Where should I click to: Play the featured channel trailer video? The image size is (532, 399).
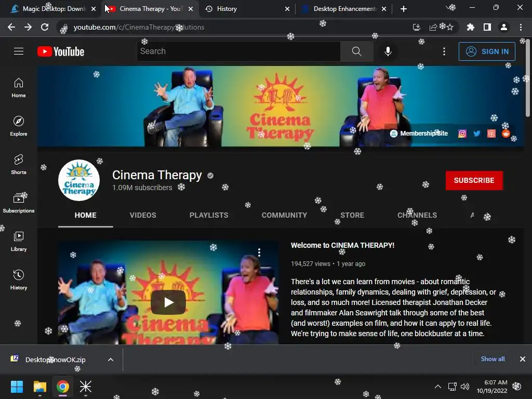pyautogui.click(x=168, y=302)
